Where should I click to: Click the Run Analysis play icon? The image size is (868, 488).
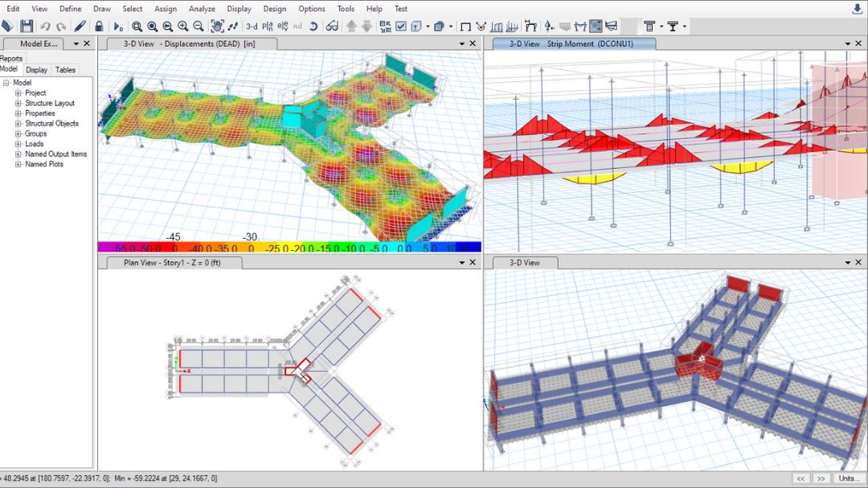coord(119,27)
